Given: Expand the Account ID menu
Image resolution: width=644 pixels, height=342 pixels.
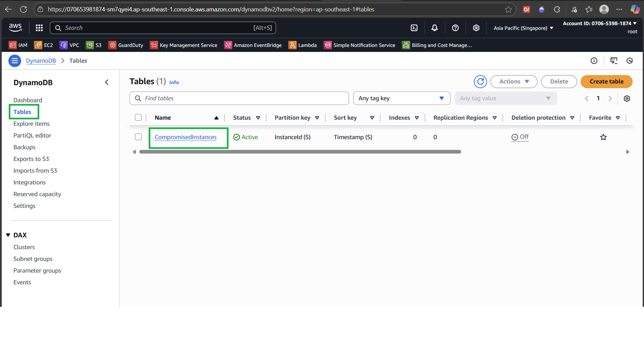Looking at the screenshot, I should pyautogui.click(x=600, y=23).
